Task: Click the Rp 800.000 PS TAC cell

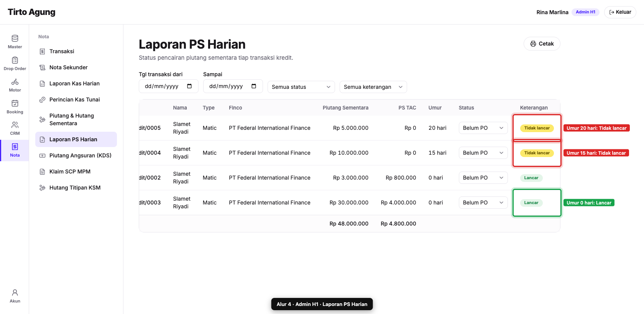Action: 401,178
